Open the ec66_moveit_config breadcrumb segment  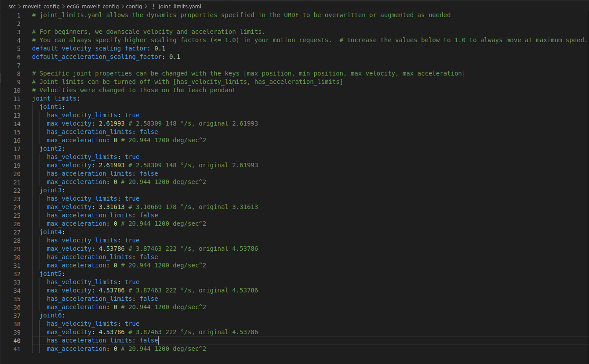pyautogui.click(x=93, y=7)
